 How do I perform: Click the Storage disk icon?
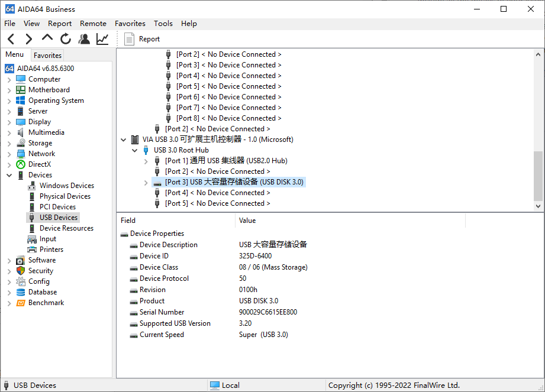tap(21, 143)
